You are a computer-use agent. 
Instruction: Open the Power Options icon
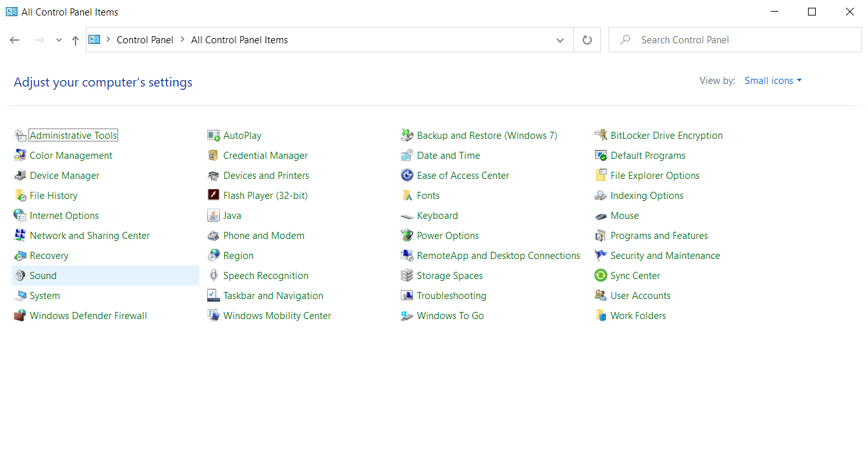407,236
